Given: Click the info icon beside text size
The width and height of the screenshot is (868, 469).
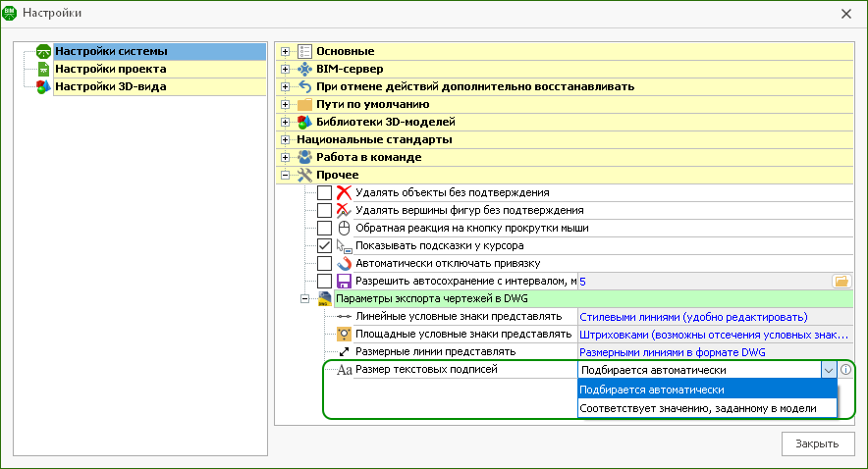Looking at the screenshot, I should [845, 370].
